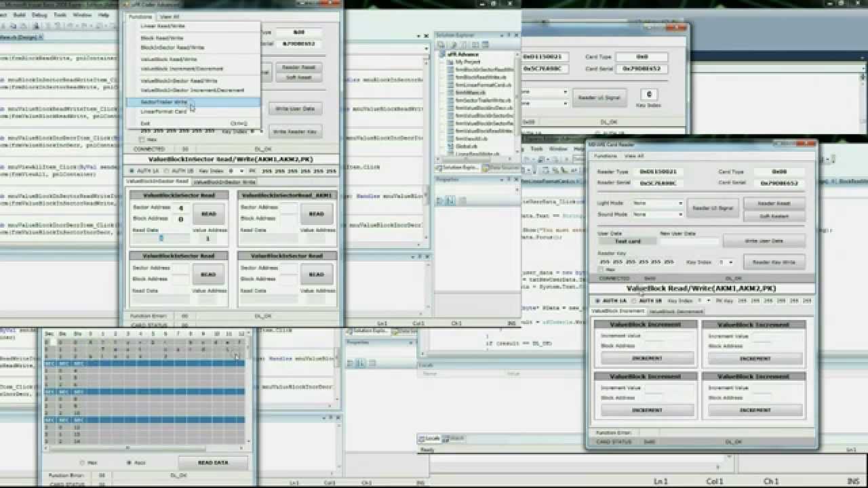Click Key Index field in top-right window
This screenshot has width=868, height=488.
click(x=649, y=95)
